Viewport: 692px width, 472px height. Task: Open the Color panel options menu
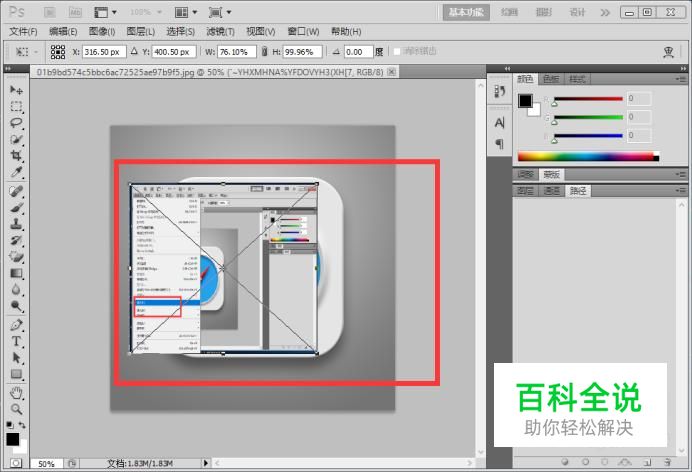point(680,79)
